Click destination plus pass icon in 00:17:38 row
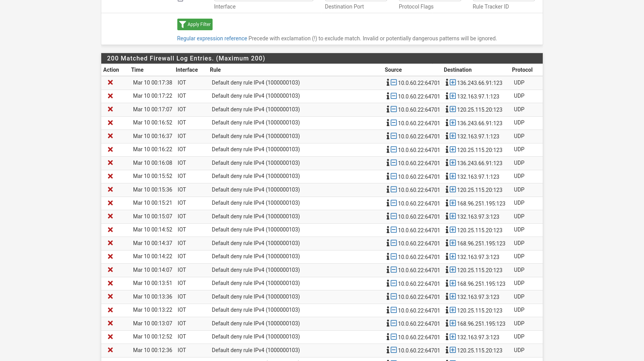The width and height of the screenshot is (644, 361). pyautogui.click(x=453, y=83)
